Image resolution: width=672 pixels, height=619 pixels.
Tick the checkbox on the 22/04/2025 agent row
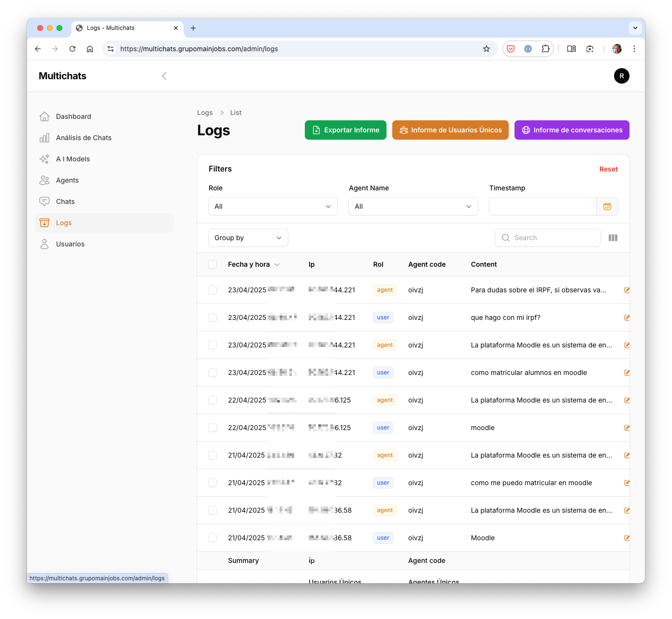213,400
